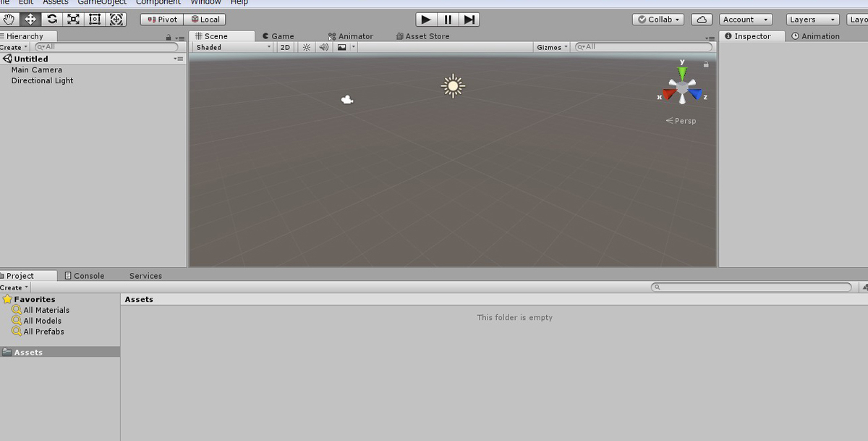Open the Window menu
Image resolution: width=868 pixels, height=441 pixels.
205,2
